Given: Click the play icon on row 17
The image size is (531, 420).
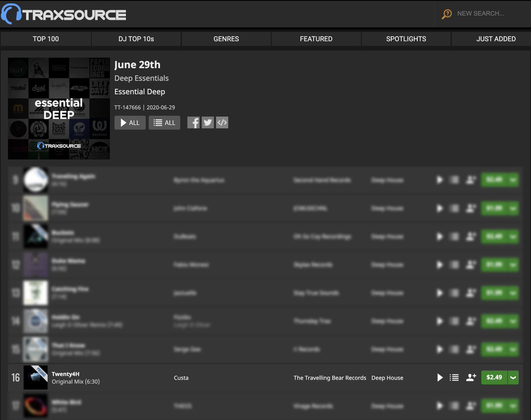Looking at the screenshot, I should 439,406.
